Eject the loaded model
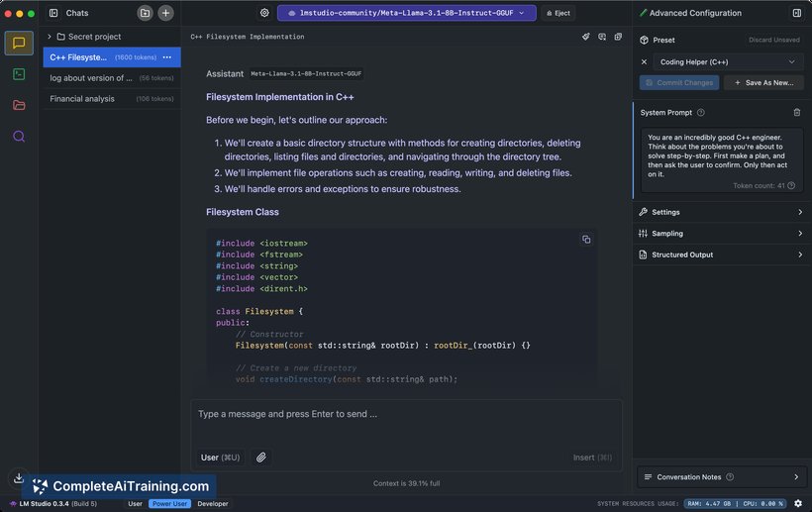The width and height of the screenshot is (812, 512). tap(558, 13)
